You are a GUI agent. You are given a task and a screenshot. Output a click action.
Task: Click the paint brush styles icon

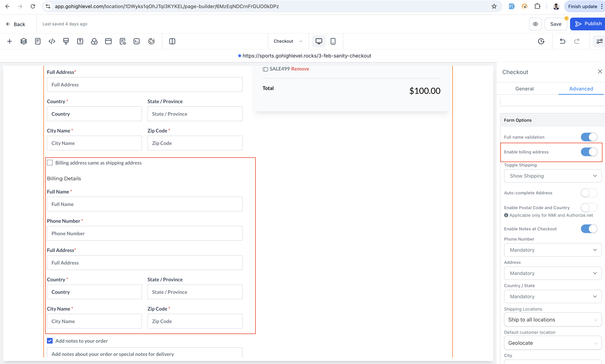click(x=66, y=41)
